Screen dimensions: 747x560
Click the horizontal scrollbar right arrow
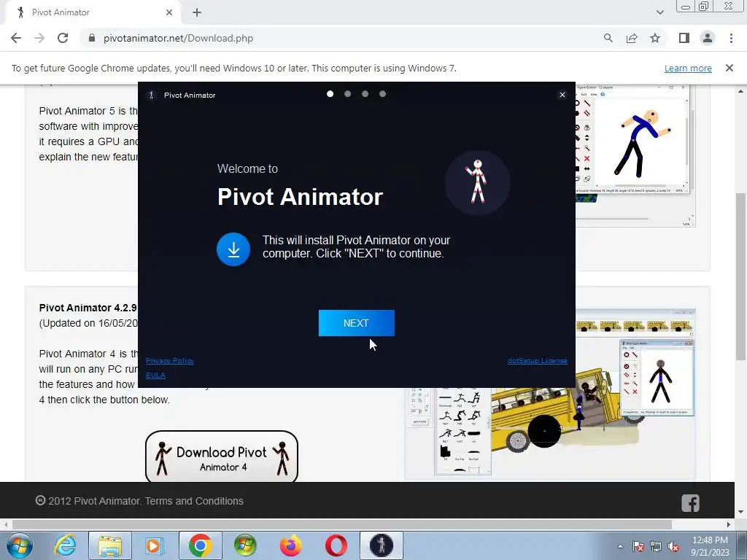tap(729, 524)
